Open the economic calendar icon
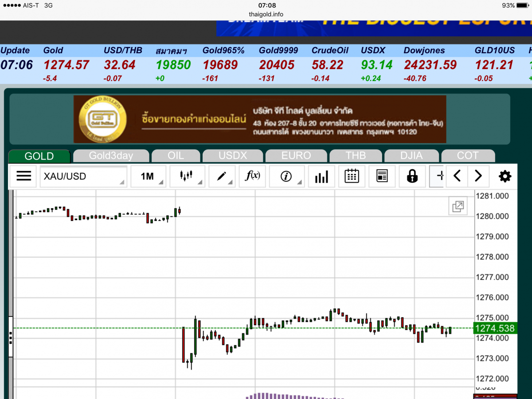This screenshot has width=532, height=399. [x=352, y=176]
